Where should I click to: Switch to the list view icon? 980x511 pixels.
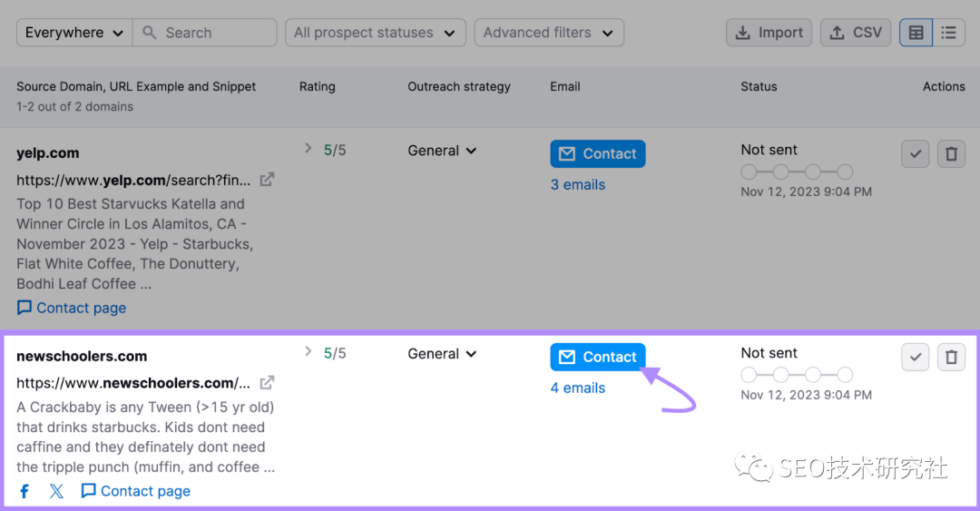(949, 33)
